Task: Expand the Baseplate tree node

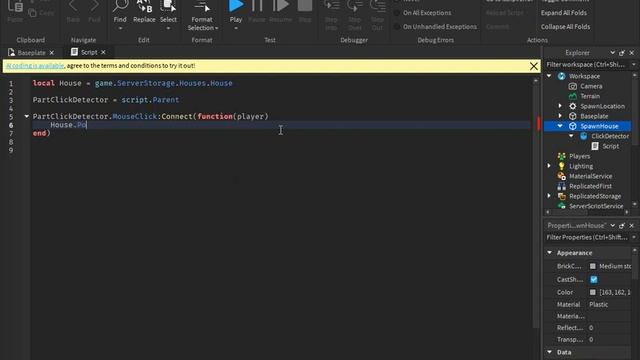Action: tap(560, 116)
